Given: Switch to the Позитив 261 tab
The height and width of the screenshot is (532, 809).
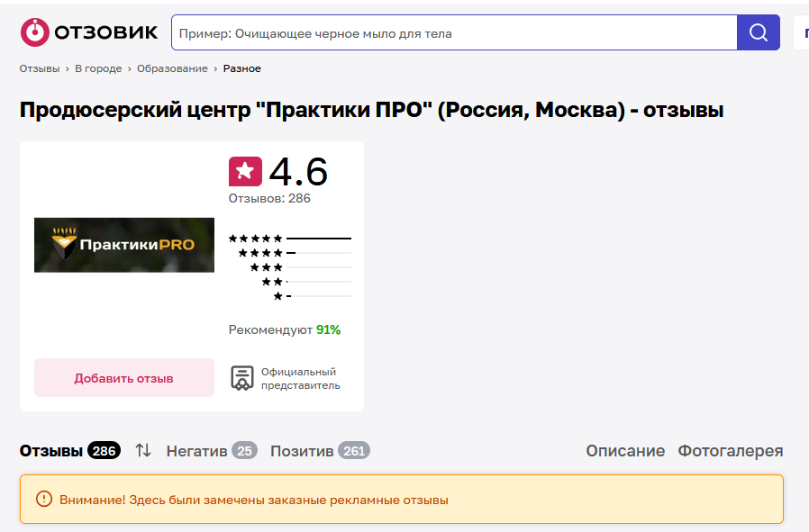Looking at the screenshot, I should 320,451.
